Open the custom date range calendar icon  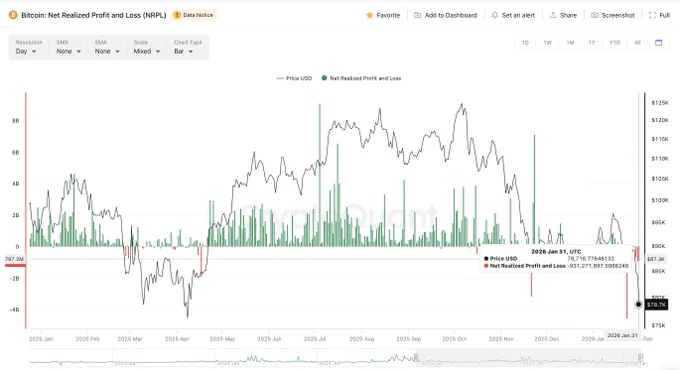658,43
